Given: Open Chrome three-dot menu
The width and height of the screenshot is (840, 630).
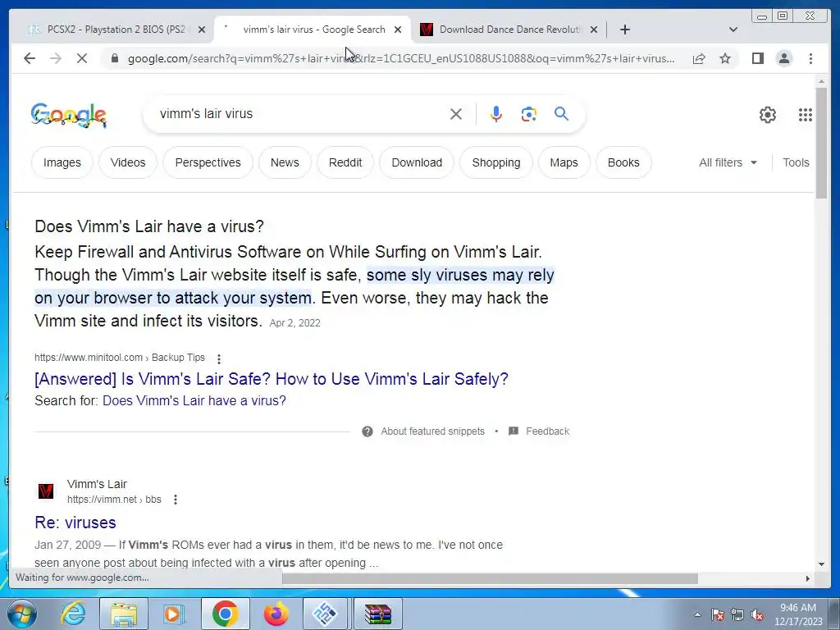Looking at the screenshot, I should 810,58.
